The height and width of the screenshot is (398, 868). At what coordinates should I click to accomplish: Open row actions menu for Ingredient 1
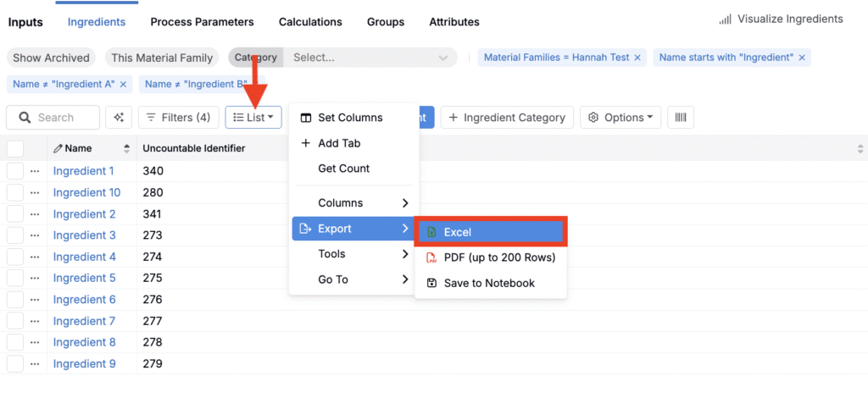pos(35,171)
